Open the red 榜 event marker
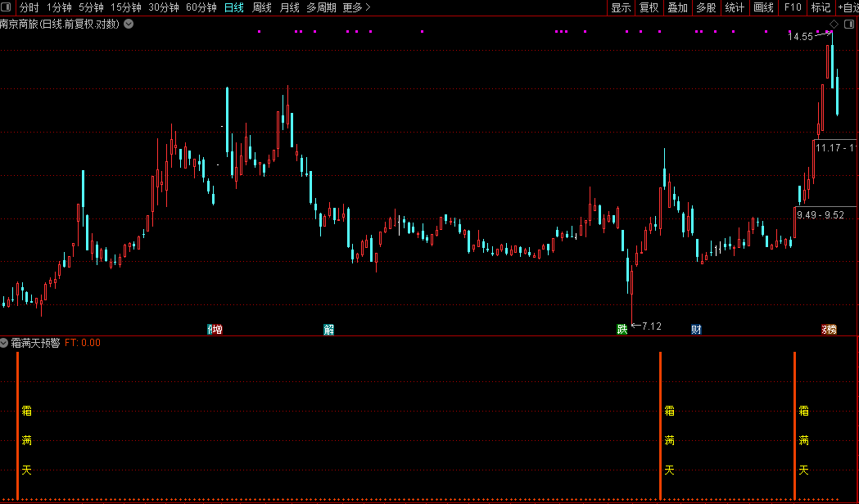The image size is (859, 504). click(832, 329)
